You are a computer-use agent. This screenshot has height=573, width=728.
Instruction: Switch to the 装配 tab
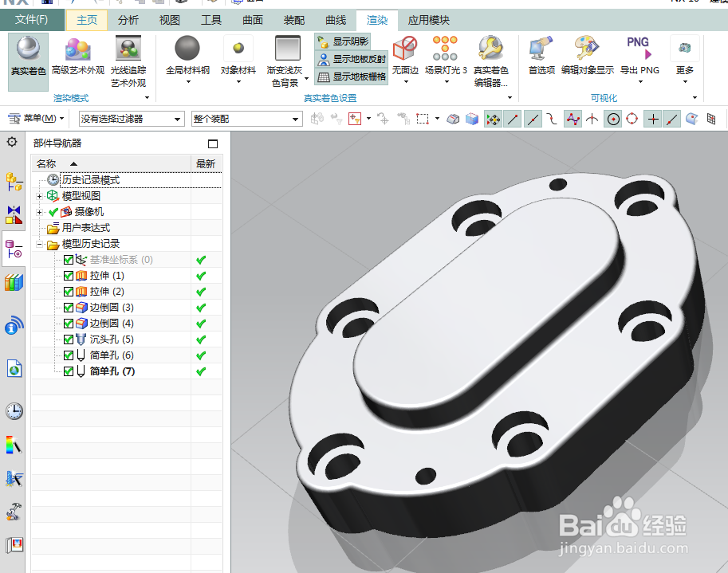(x=294, y=20)
